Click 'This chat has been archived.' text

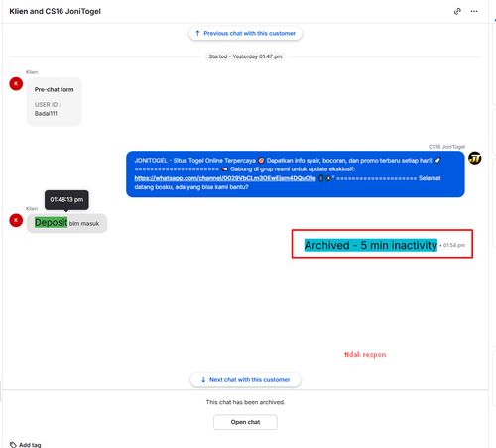point(245,402)
